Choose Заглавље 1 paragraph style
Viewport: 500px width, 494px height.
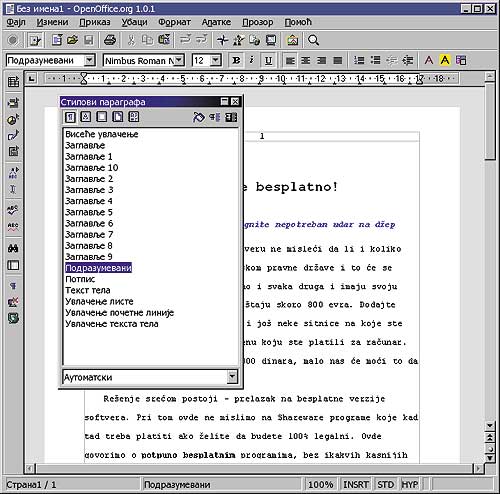pyautogui.click(x=89, y=157)
